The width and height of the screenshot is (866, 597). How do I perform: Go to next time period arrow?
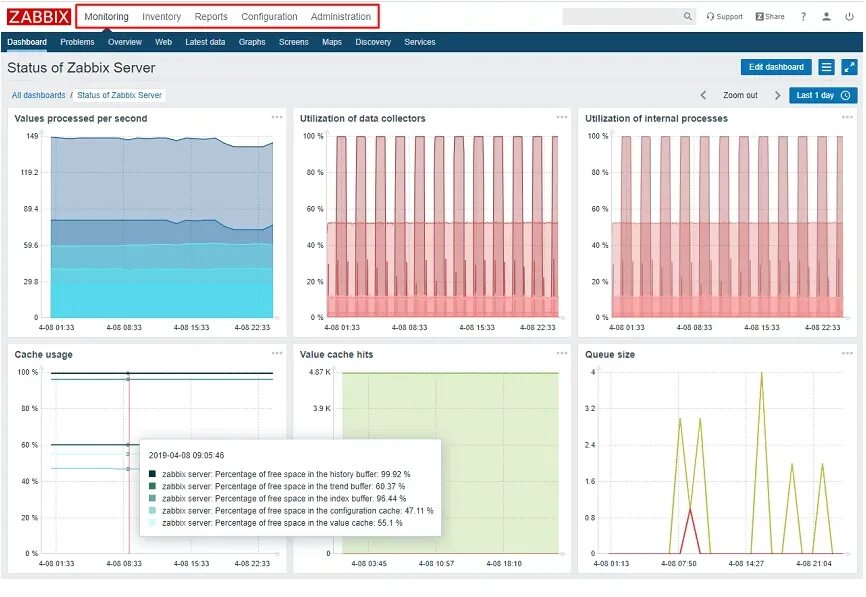[777, 95]
